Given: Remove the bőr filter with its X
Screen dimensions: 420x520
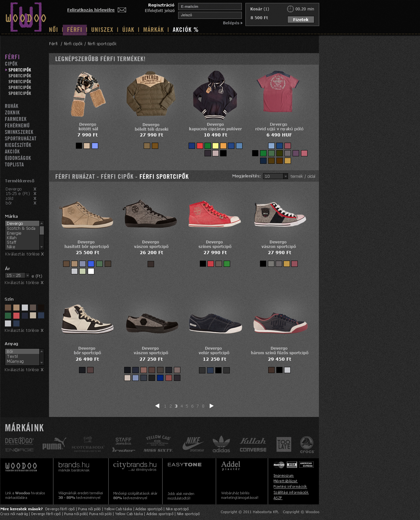Looking at the screenshot, I should (35, 203).
